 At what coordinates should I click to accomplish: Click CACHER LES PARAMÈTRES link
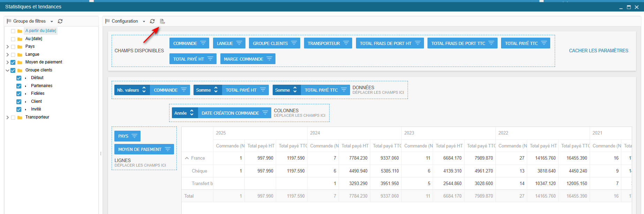click(598, 51)
